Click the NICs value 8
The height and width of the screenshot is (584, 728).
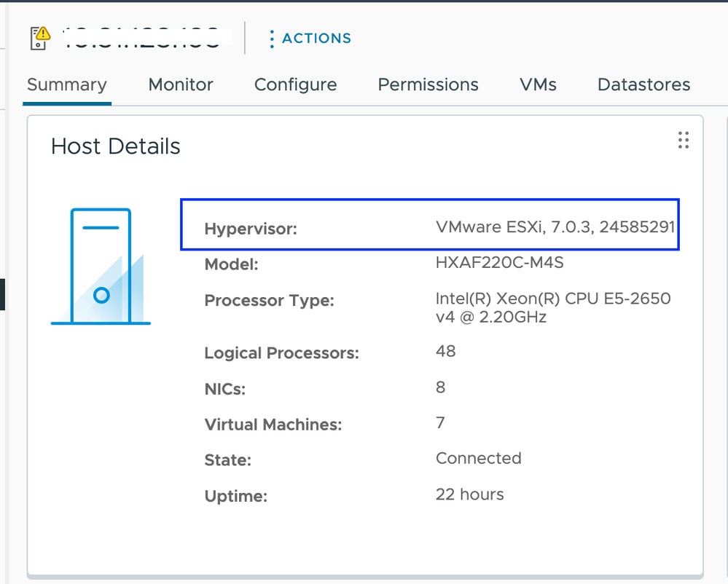[x=441, y=387]
